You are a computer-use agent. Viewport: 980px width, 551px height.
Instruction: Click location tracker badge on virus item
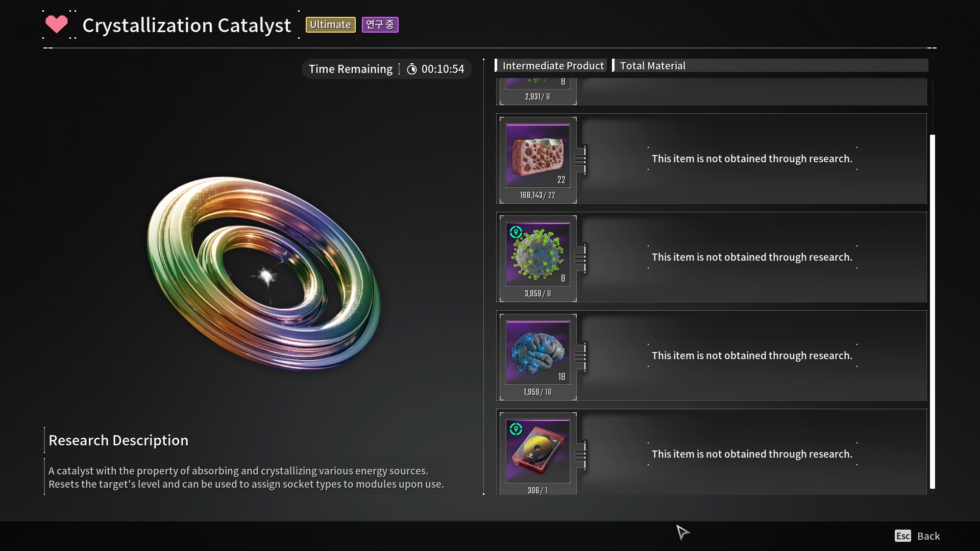516,232
